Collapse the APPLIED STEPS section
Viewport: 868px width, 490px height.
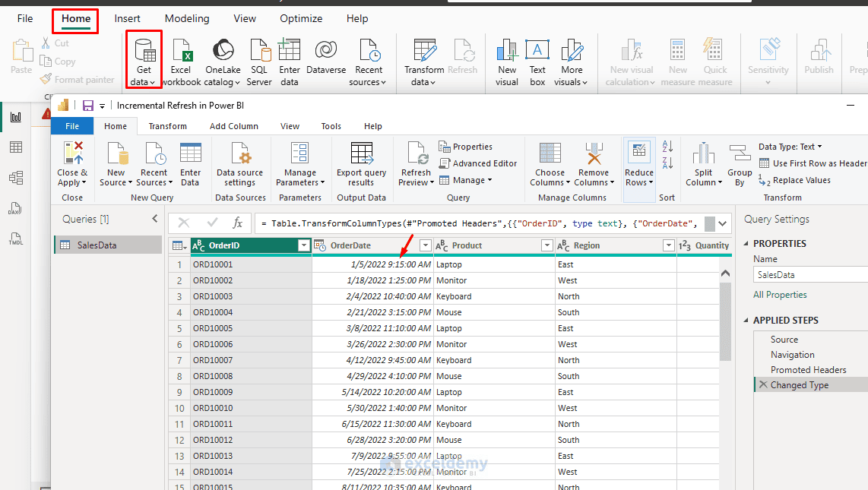tap(746, 321)
